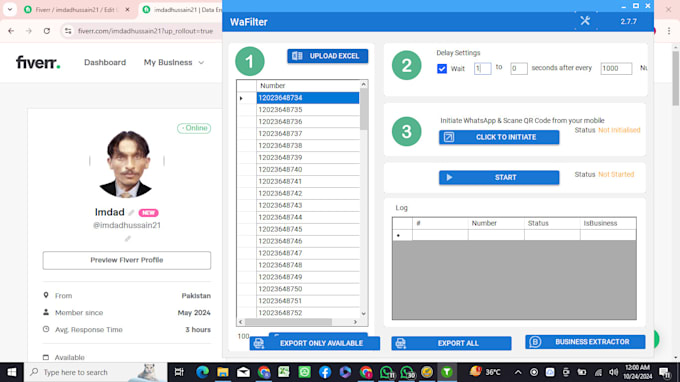The height and width of the screenshot is (382, 680).
Task: Show hidden system tray icons
Action: click(x=518, y=372)
